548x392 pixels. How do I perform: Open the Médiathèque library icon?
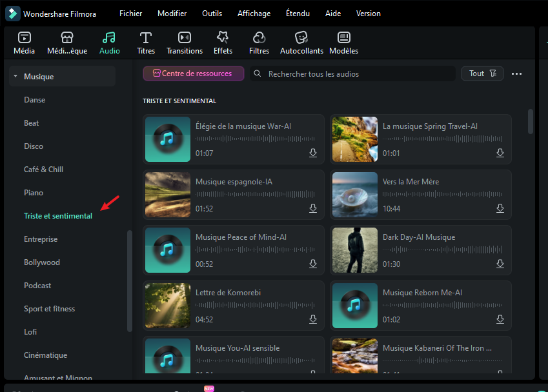pos(67,38)
